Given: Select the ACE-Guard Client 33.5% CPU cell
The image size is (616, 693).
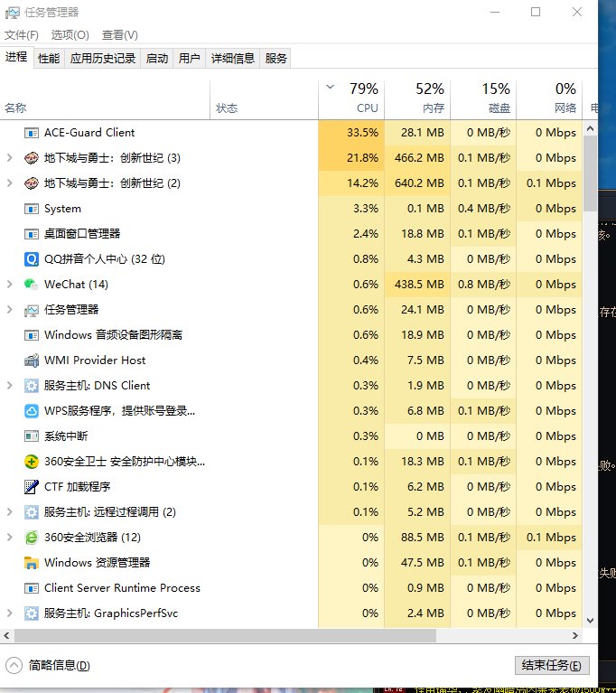Looking at the screenshot, I should tap(351, 133).
